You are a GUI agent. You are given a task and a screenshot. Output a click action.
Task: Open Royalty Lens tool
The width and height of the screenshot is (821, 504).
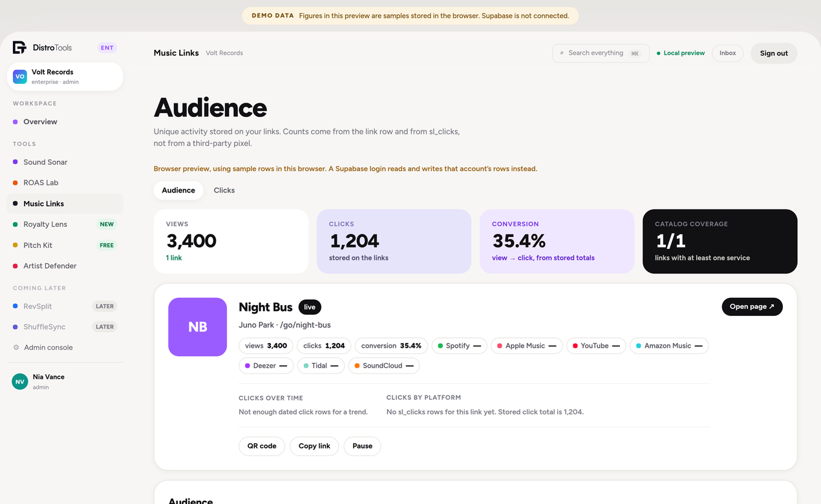click(65, 224)
